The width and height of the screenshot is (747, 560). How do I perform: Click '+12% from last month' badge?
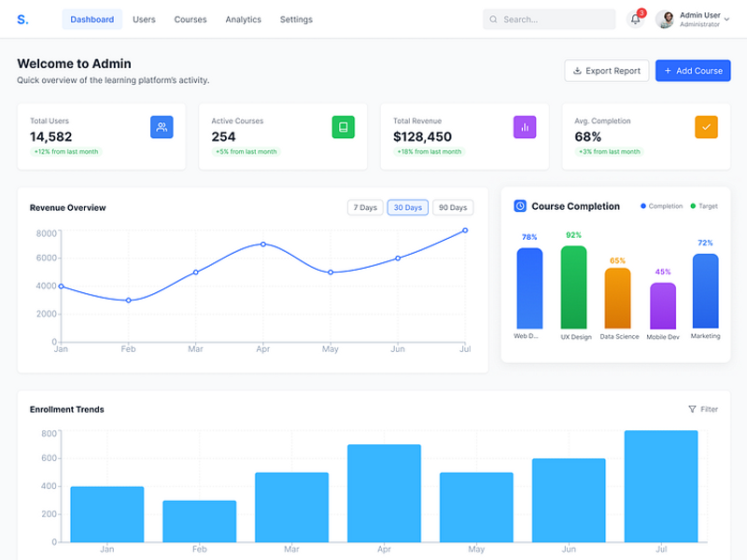[x=65, y=152]
